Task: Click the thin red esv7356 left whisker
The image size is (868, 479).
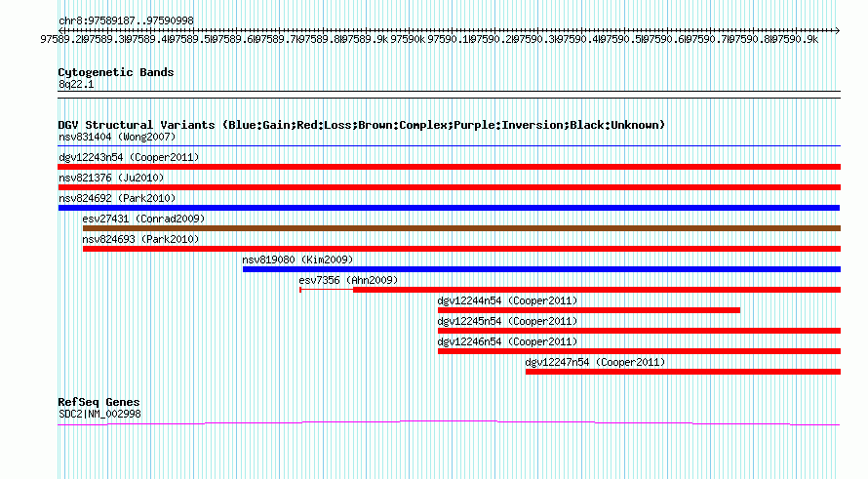Action: tap(327, 290)
